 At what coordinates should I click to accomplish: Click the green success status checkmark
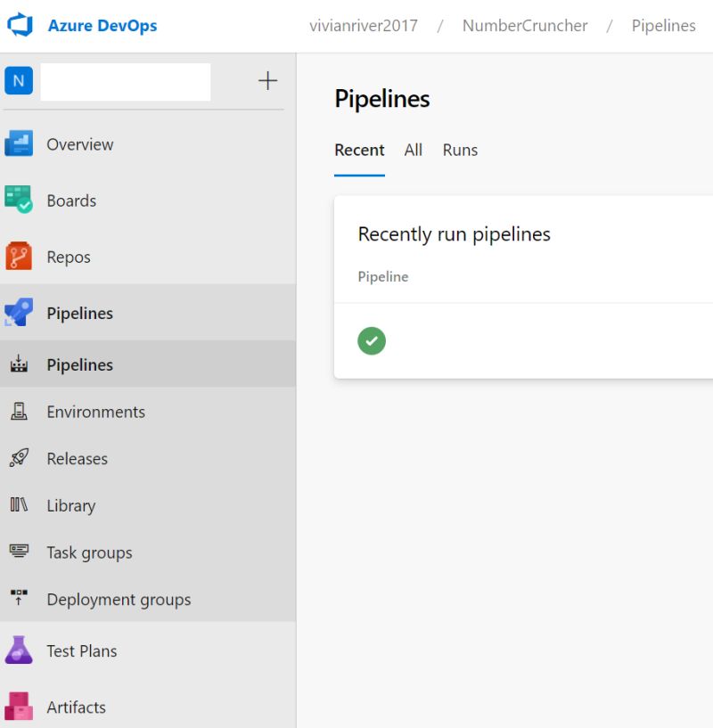[x=372, y=340]
